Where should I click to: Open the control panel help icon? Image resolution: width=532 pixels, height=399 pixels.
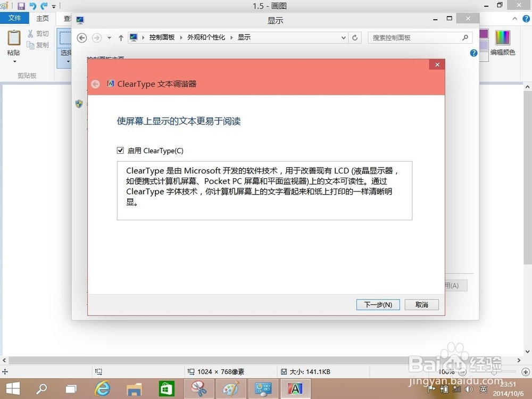click(x=473, y=53)
